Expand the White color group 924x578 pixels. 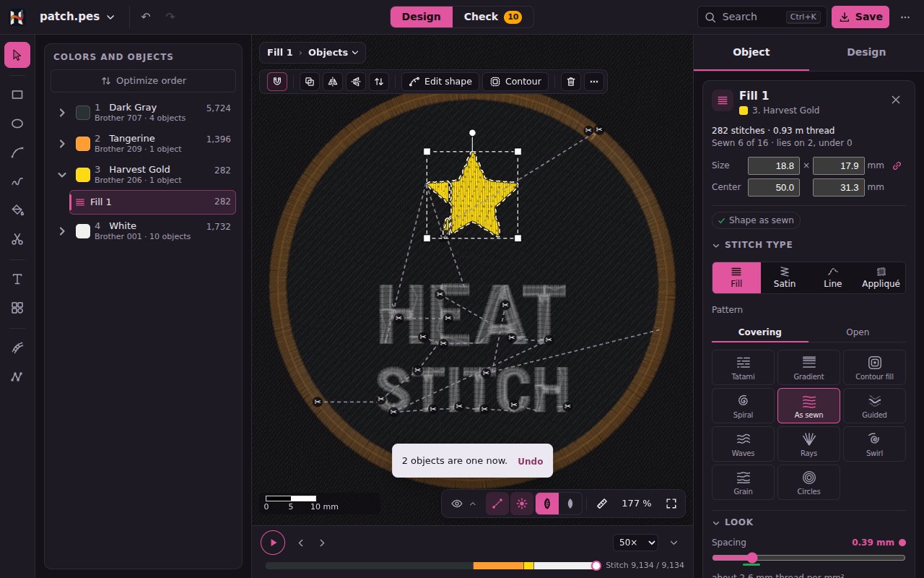pyautogui.click(x=62, y=231)
